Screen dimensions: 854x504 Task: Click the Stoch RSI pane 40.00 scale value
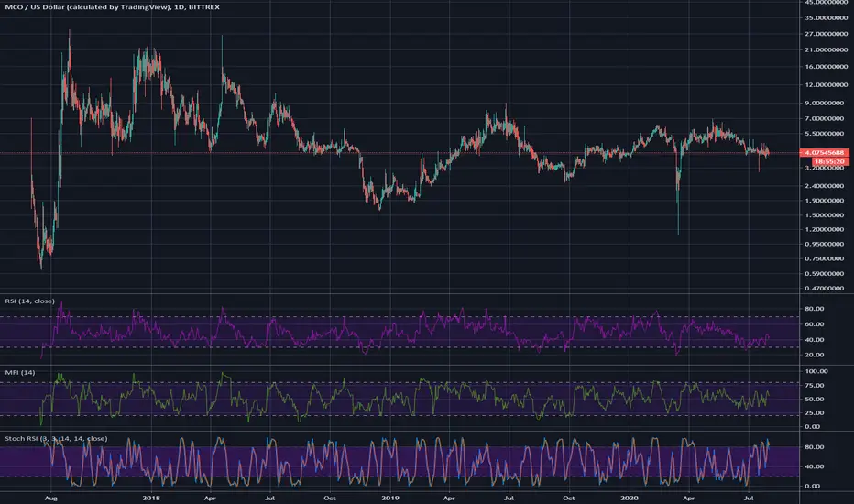coord(815,466)
